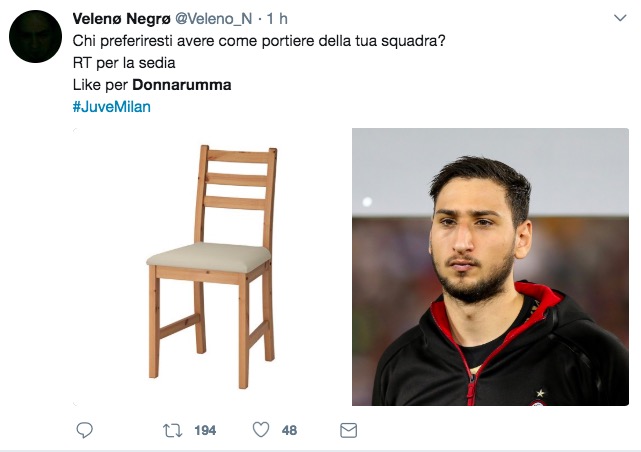The image size is (641, 452).
Task: Open Velenø Negrø's profile avatar
Action: click(36, 36)
